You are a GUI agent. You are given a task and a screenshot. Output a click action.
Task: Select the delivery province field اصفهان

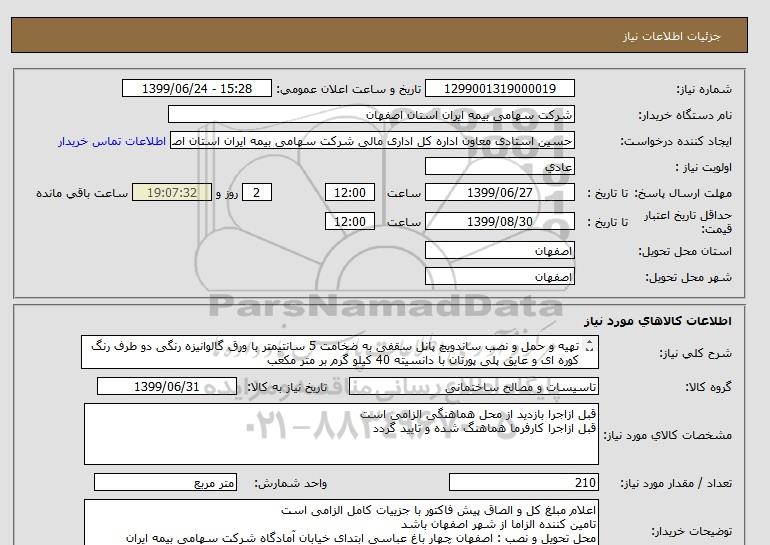coord(499,250)
